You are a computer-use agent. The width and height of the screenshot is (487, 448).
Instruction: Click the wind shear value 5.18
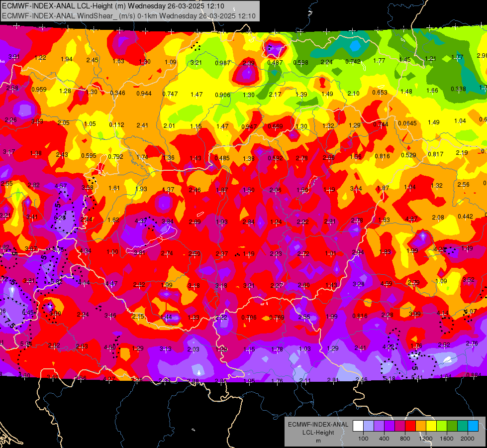point(389,378)
